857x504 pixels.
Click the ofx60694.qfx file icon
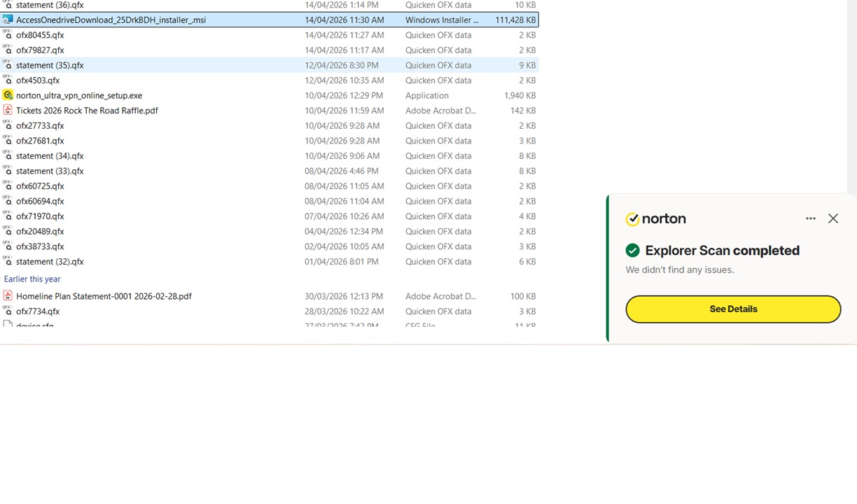[x=8, y=202]
